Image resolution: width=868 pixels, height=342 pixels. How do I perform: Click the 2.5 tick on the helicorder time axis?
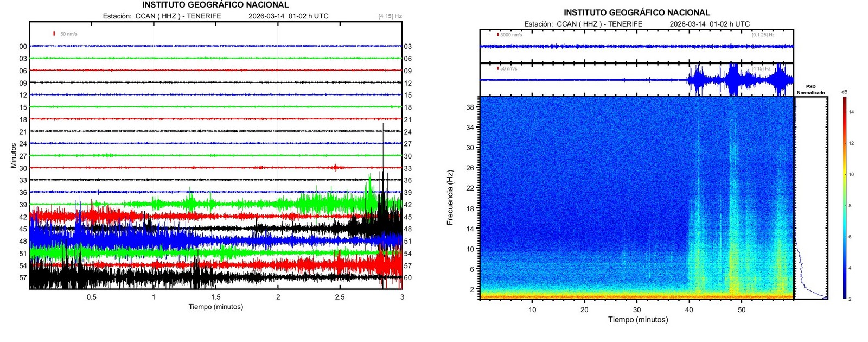(x=340, y=297)
